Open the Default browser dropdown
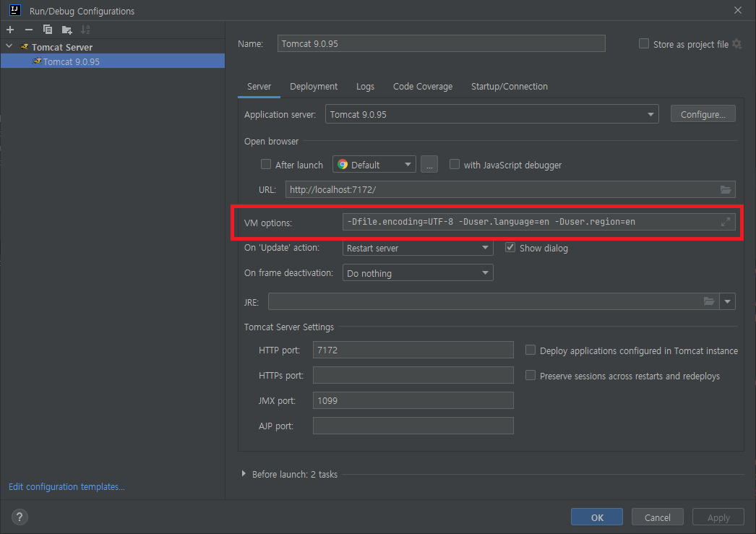 click(374, 164)
